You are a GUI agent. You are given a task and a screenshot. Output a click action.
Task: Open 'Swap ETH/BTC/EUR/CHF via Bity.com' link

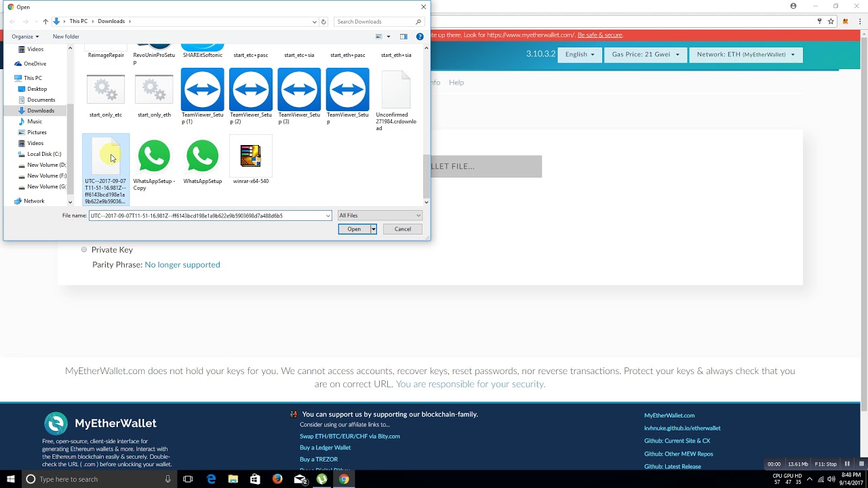350,436
